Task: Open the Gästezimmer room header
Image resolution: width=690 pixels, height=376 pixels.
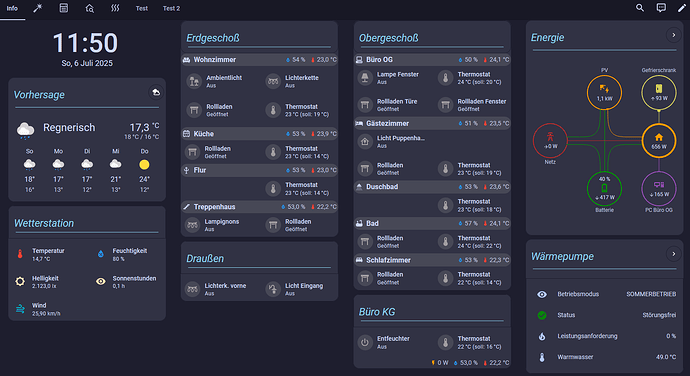Action: [x=432, y=123]
